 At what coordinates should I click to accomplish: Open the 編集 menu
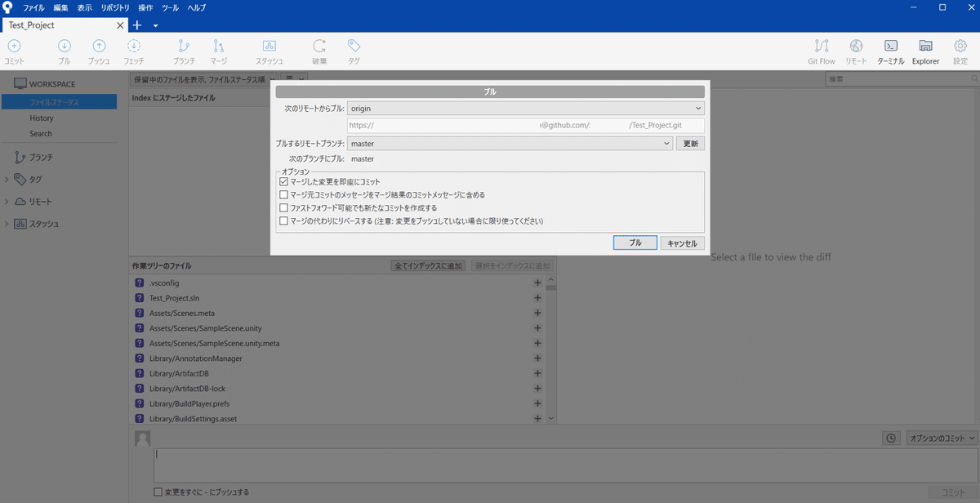coord(61,7)
